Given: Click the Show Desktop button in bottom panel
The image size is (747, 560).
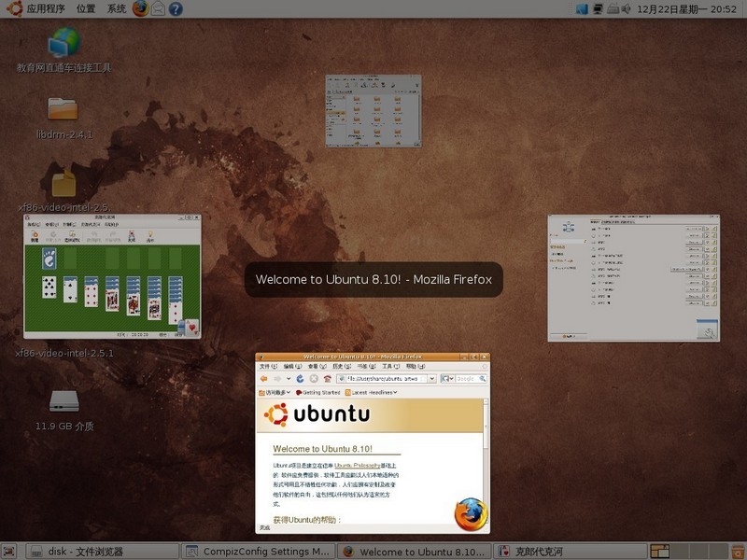Looking at the screenshot, I should [x=9, y=551].
